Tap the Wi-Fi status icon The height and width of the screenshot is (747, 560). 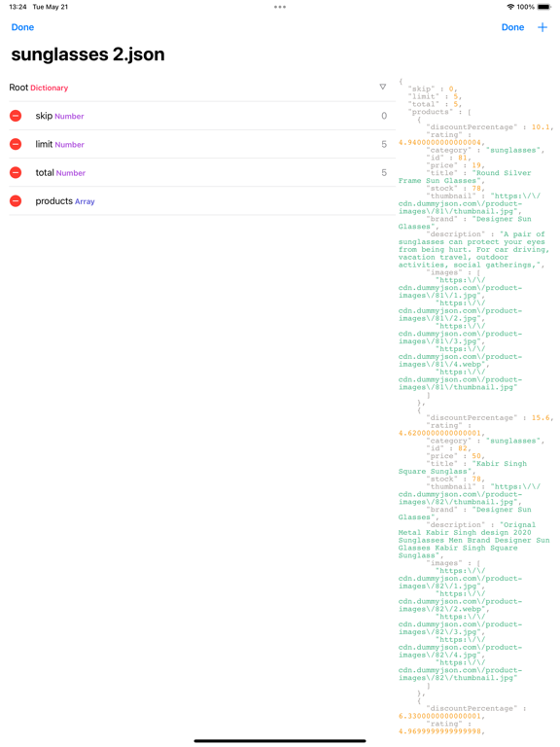510,7
